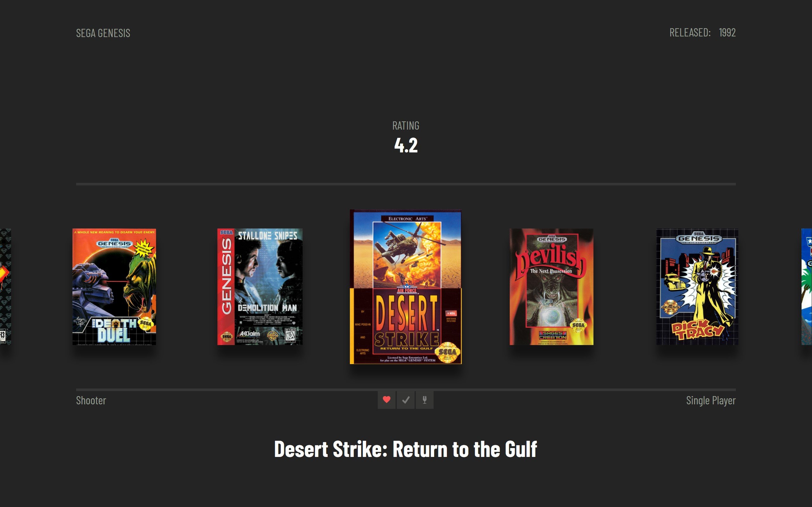This screenshot has width=812, height=507.
Task: Select the Demolition Man cover
Action: tap(260, 287)
